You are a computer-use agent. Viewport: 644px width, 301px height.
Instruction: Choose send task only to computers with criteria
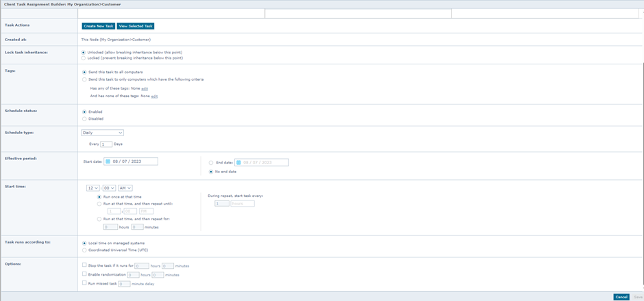pos(84,79)
